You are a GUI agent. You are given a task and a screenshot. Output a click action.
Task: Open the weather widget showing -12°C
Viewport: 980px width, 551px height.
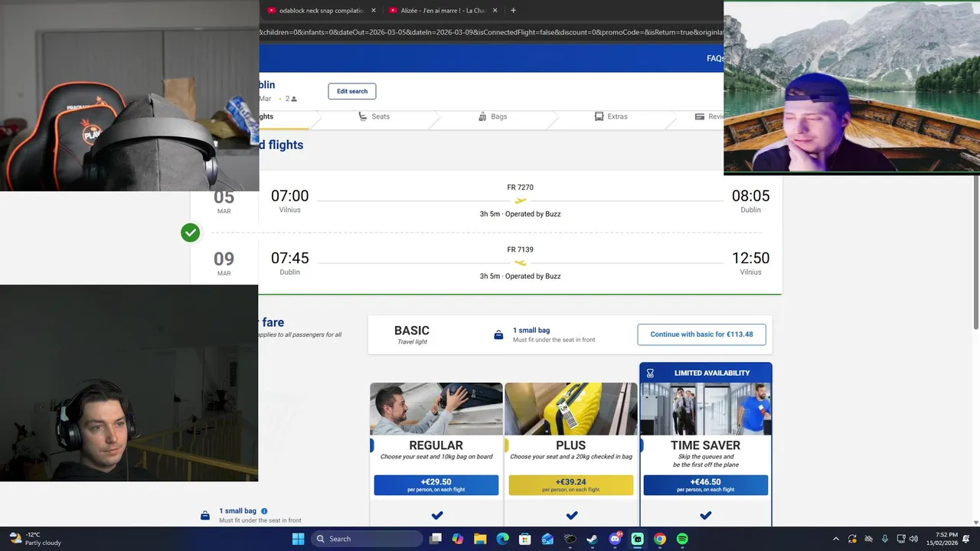[35, 539]
